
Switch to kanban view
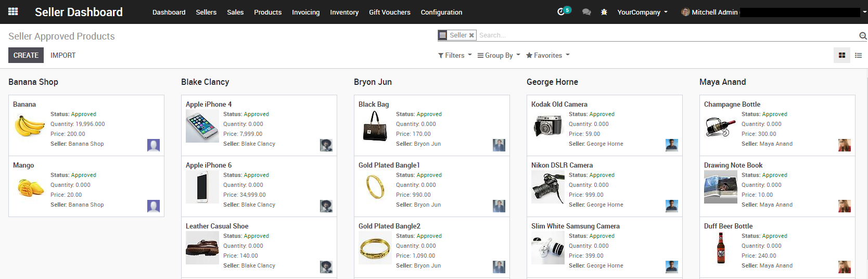[x=842, y=55]
